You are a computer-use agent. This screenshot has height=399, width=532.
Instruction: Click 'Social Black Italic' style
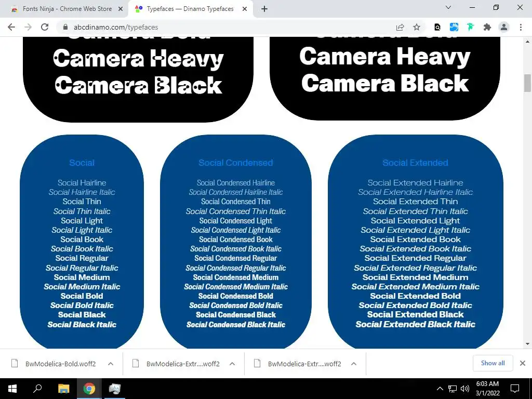click(82, 324)
